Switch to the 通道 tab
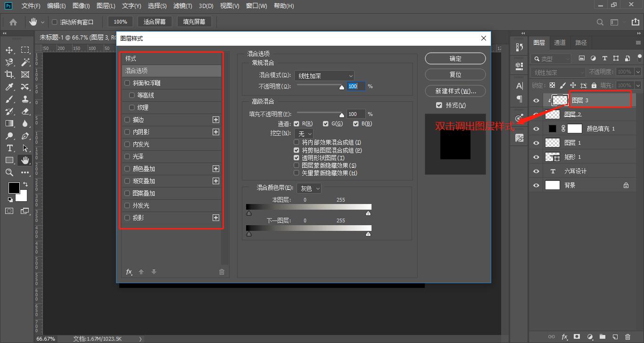644x343 pixels. tap(560, 42)
